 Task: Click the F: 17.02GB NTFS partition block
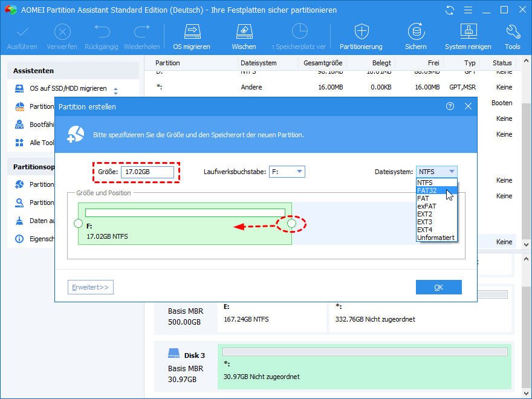185,224
